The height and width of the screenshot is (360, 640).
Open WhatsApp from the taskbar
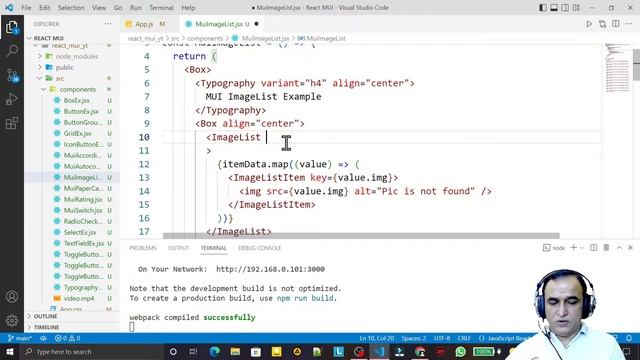coord(460,351)
